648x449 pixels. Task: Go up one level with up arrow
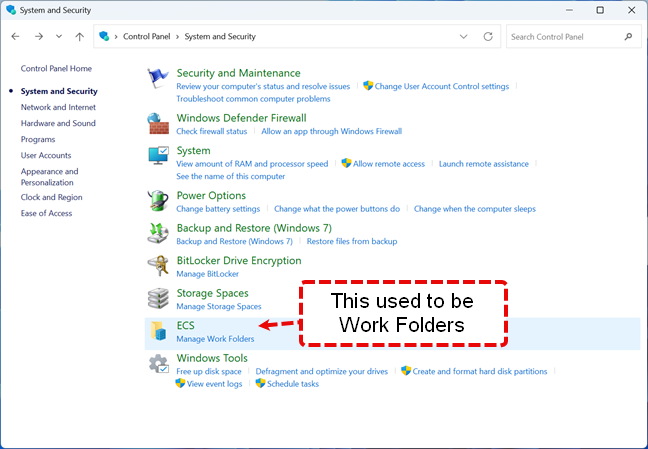pyautogui.click(x=79, y=36)
